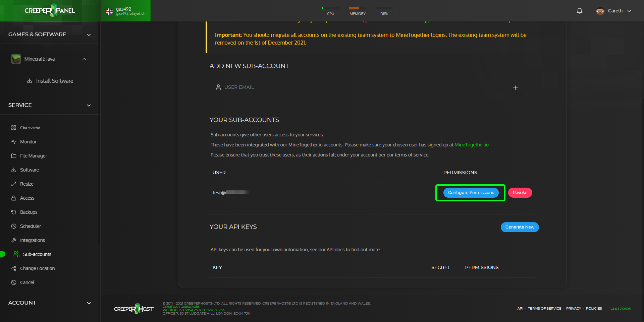644x322 pixels.
Task: Click the Sub-accounts people icon
Action: (16, 254)
